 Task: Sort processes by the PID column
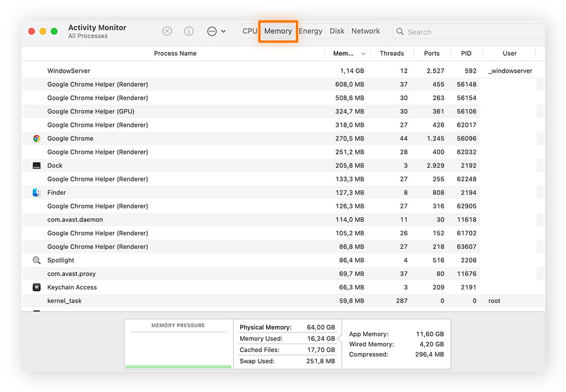coord(466,53)
